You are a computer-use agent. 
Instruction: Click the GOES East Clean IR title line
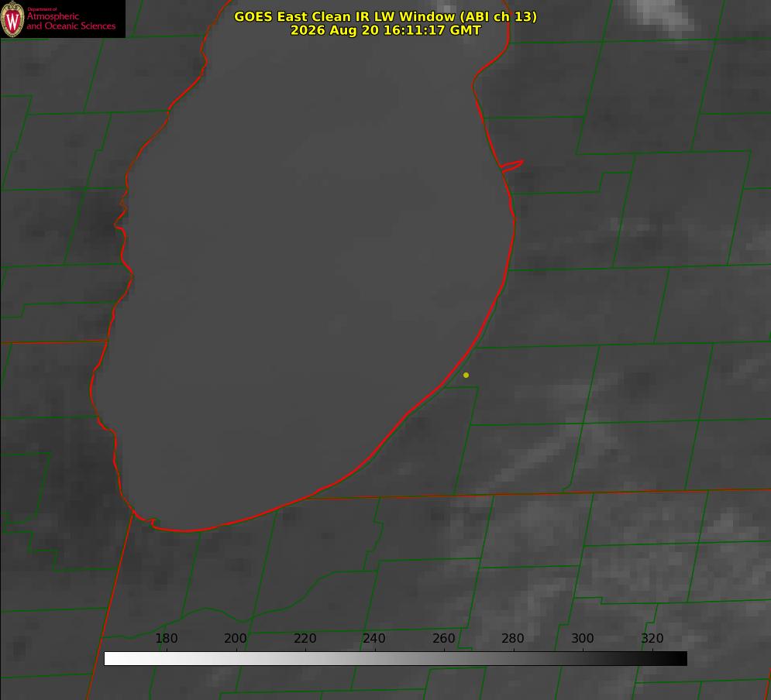pyautogui.click(x=386, y=16)
